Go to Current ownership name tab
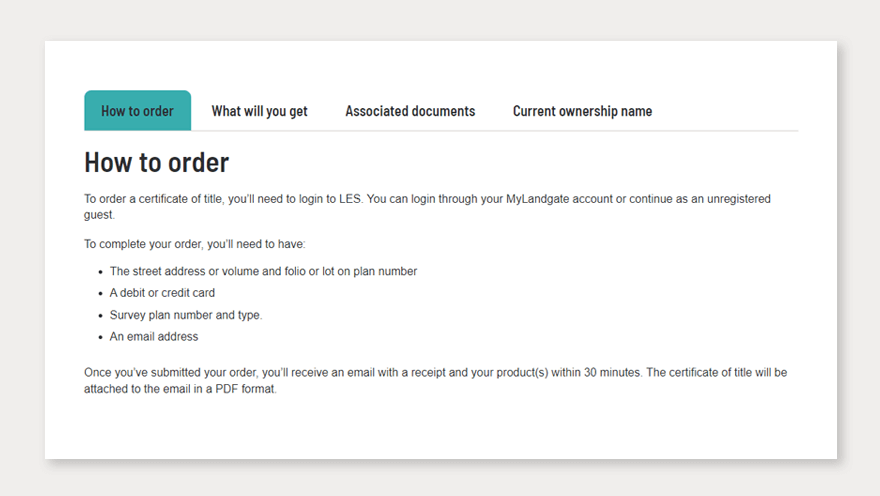 click(582, 111)
